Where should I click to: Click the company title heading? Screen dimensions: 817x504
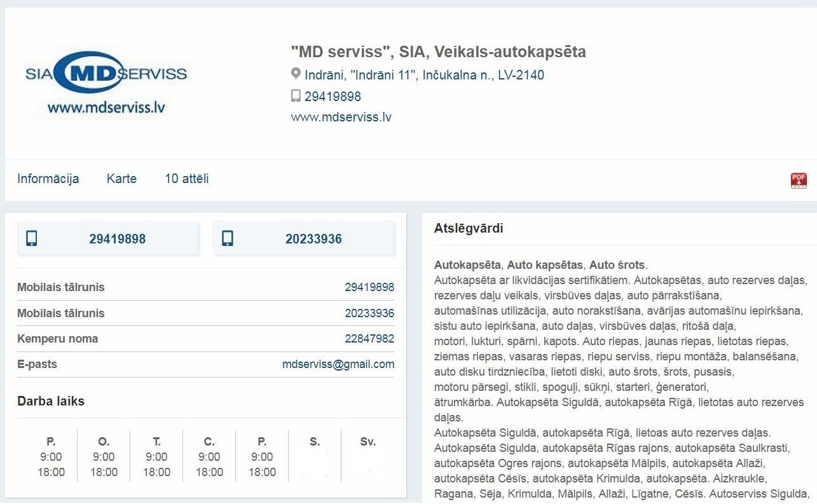pos(438,51)
